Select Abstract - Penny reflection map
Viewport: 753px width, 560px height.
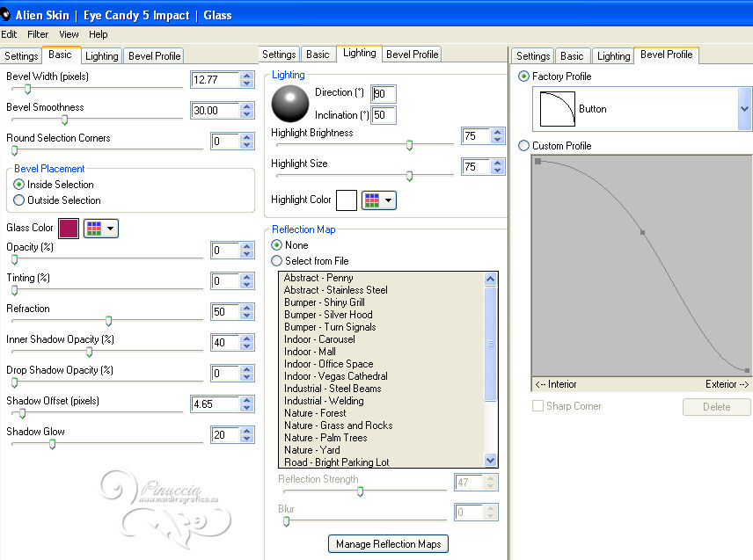(318, 278)
